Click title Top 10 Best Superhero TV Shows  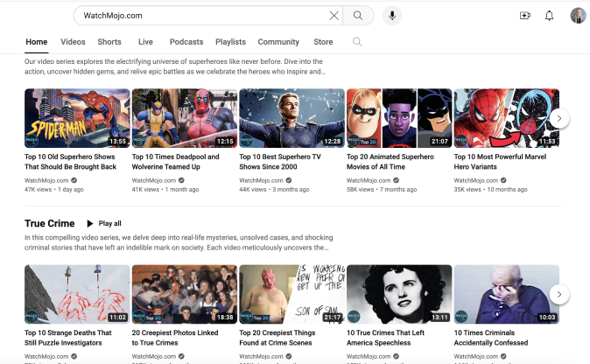coord(280,162)
